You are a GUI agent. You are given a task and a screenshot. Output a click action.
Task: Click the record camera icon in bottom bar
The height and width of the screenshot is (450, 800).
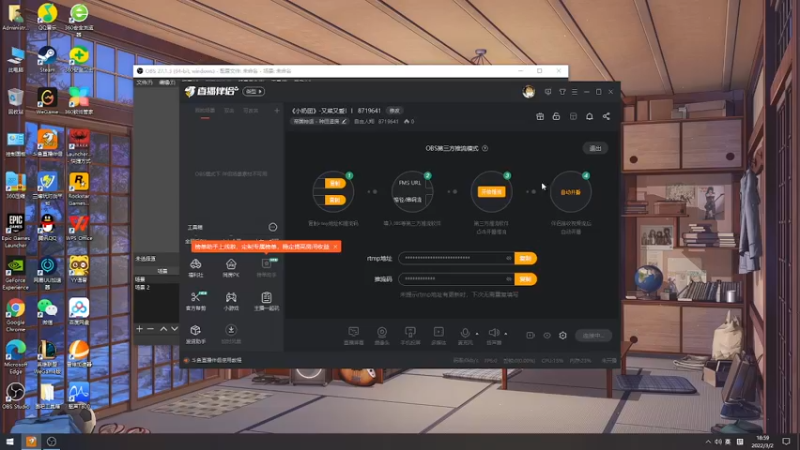point(530,336)
